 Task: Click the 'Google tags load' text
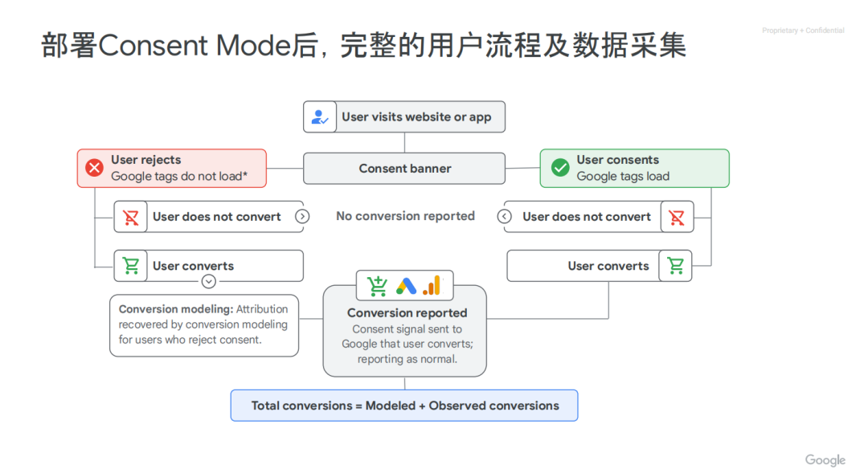623,177
